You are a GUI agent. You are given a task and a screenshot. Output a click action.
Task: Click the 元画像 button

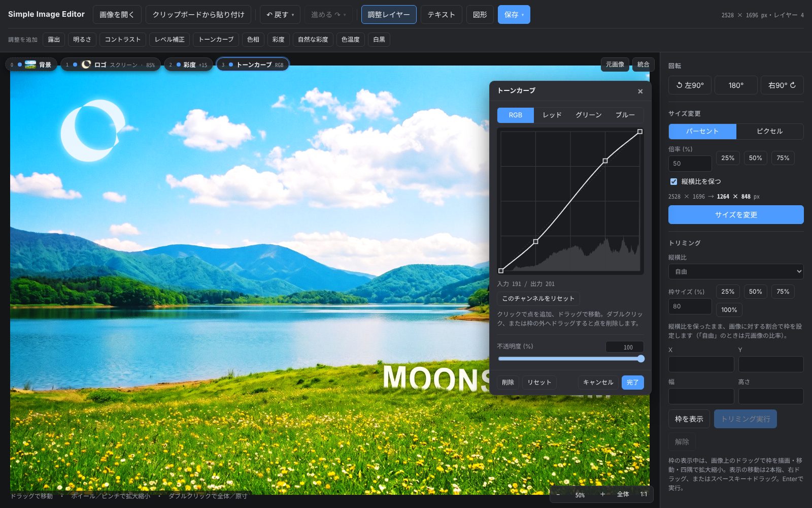(x=615, y=65)
